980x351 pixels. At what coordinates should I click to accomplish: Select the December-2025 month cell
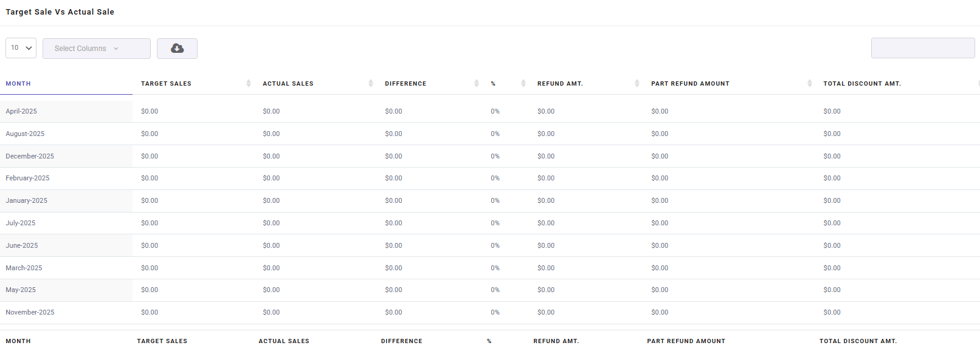pyautogui.click(x=30, y=156)
